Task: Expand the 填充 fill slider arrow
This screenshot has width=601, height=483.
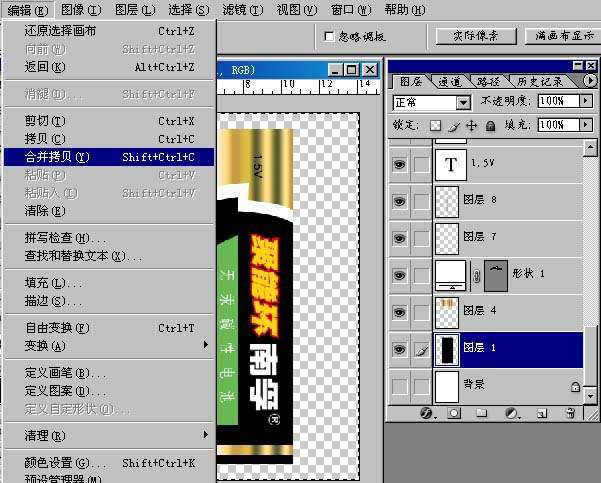Action: pyautogui.click(x=586, y=126)
